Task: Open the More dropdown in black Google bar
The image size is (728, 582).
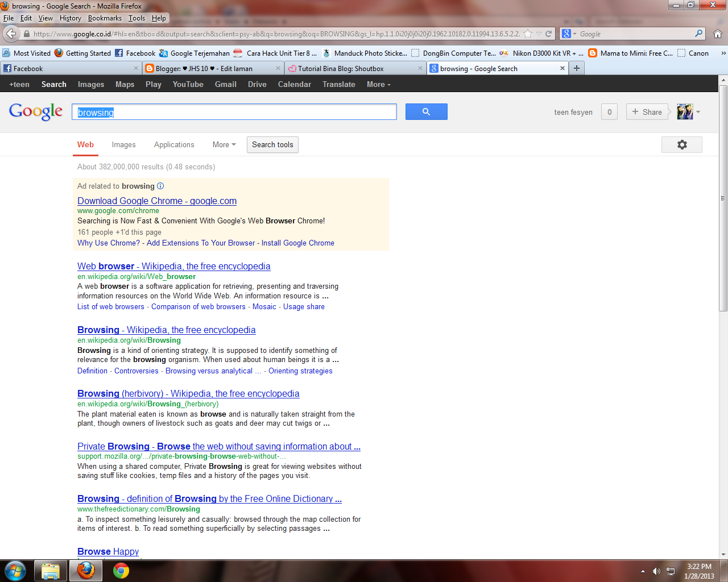Action: (x=379, y=84)
